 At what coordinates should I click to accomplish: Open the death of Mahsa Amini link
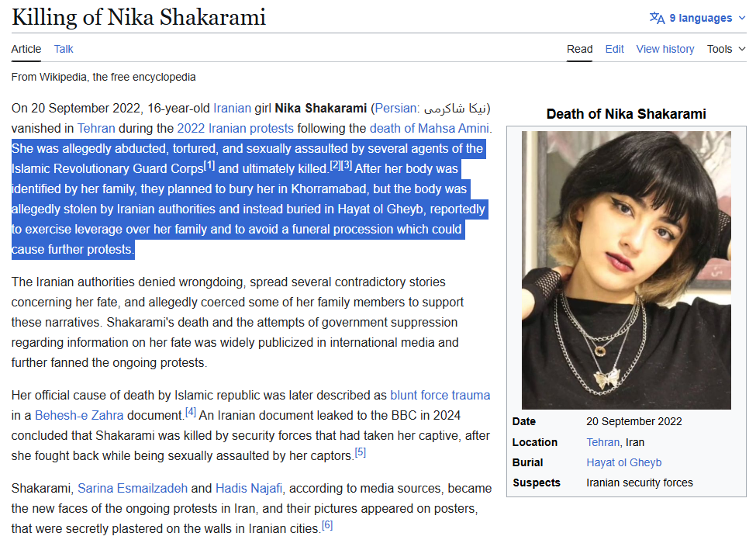[429, 128]
